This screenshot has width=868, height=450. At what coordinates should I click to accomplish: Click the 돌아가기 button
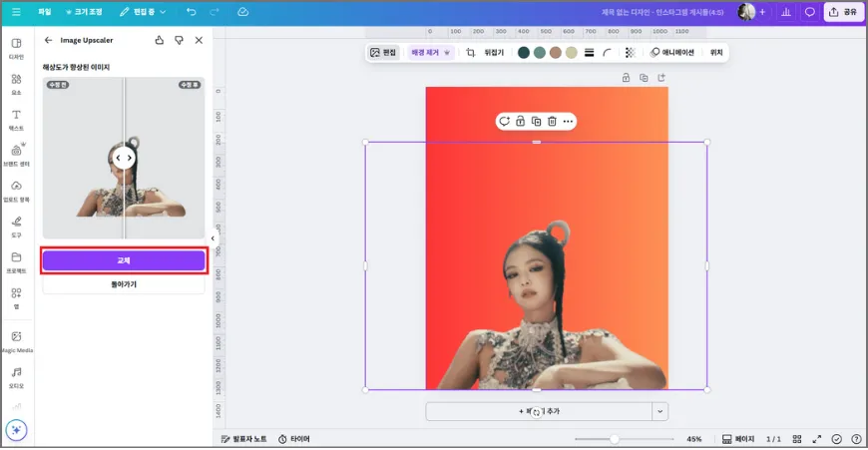coord(124,284)
